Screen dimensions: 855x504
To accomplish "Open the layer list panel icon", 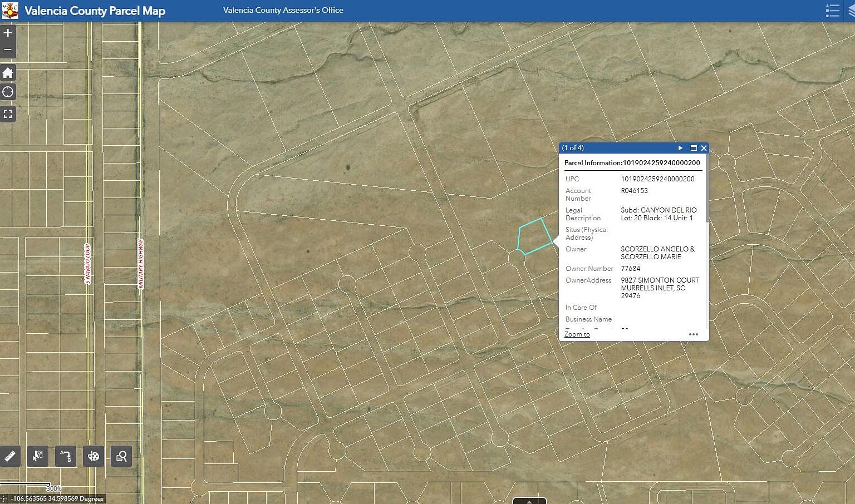I will click(851, 11).
